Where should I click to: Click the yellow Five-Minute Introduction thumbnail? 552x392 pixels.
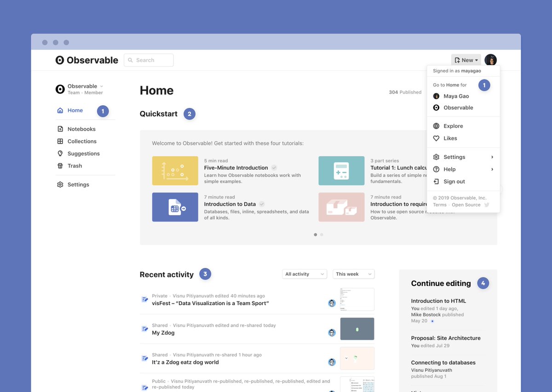pos(175,171)
